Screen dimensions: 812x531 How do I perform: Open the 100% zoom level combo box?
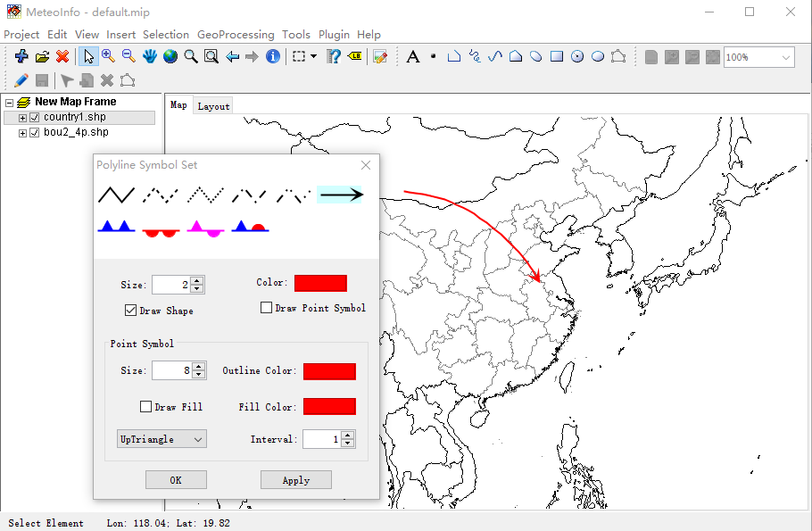pos(758,57)
